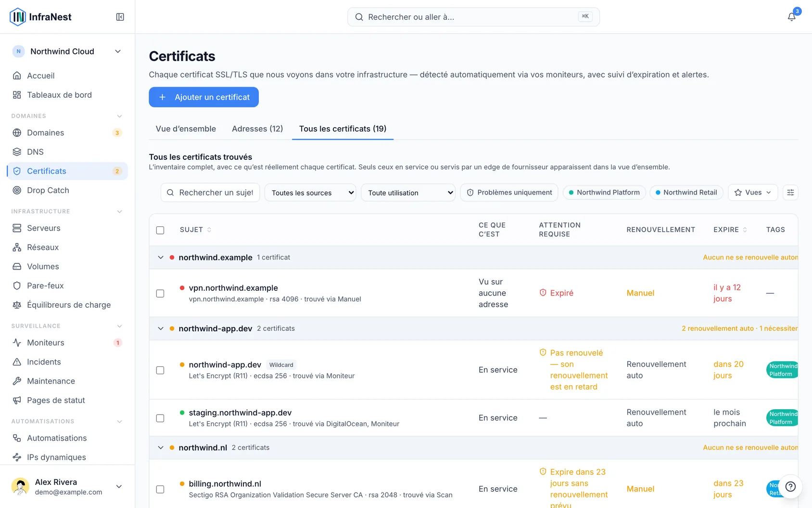
Task: Check the northwind-app.dev Wildcard row
Action: [x=160, y=370]
